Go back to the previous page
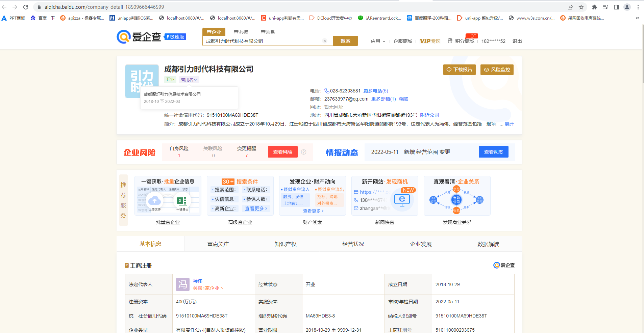This screenshot has width=644, height=333. pos(4,7)
